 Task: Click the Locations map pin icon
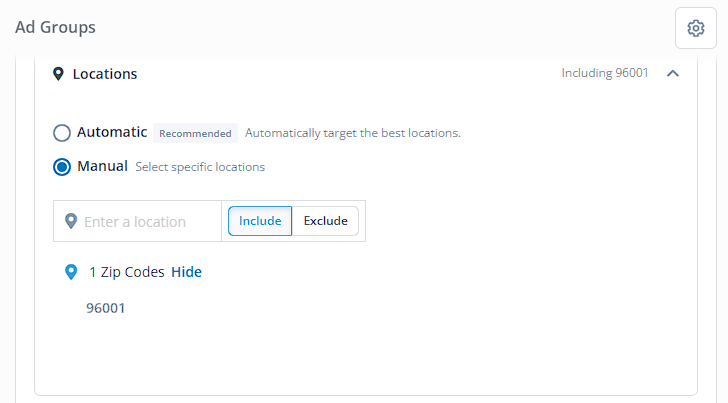click(58, 74)
